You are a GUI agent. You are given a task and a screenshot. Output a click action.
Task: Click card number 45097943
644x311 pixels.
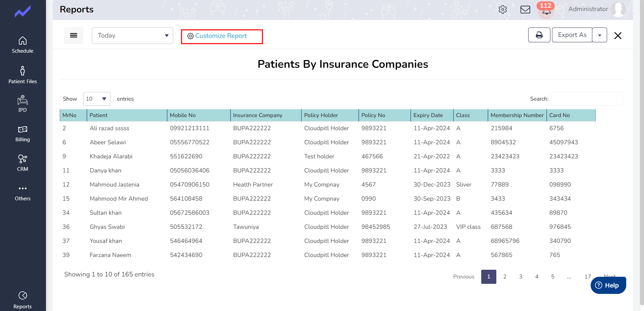click(x=564, y=142)
